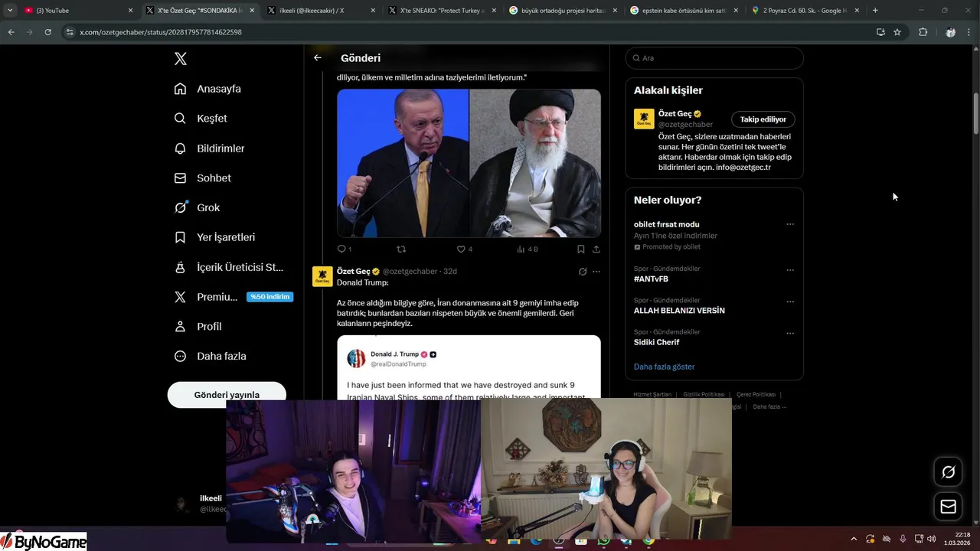Like the Erdoğan photo post

(x=462, y=249)
